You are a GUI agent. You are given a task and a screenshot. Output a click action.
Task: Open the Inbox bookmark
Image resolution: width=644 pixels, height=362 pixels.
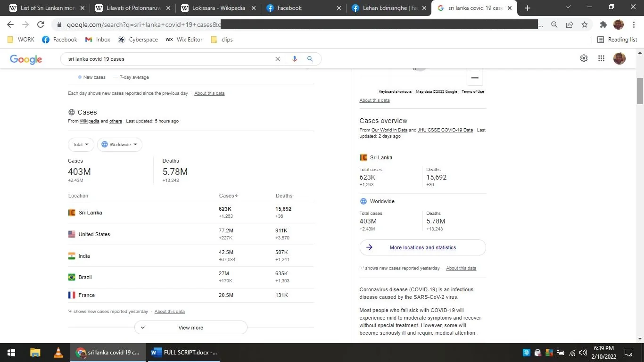pos(98,40)
